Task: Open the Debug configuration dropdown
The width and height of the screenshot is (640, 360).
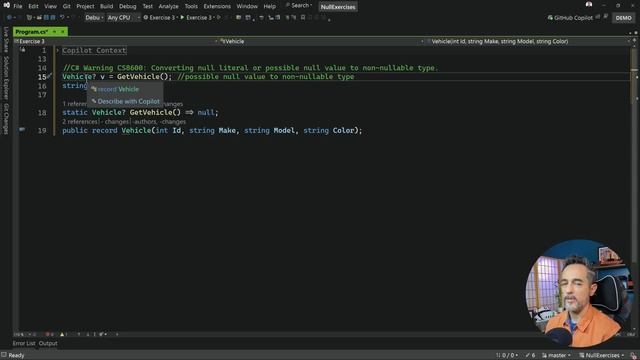Action: coord(94,18)
